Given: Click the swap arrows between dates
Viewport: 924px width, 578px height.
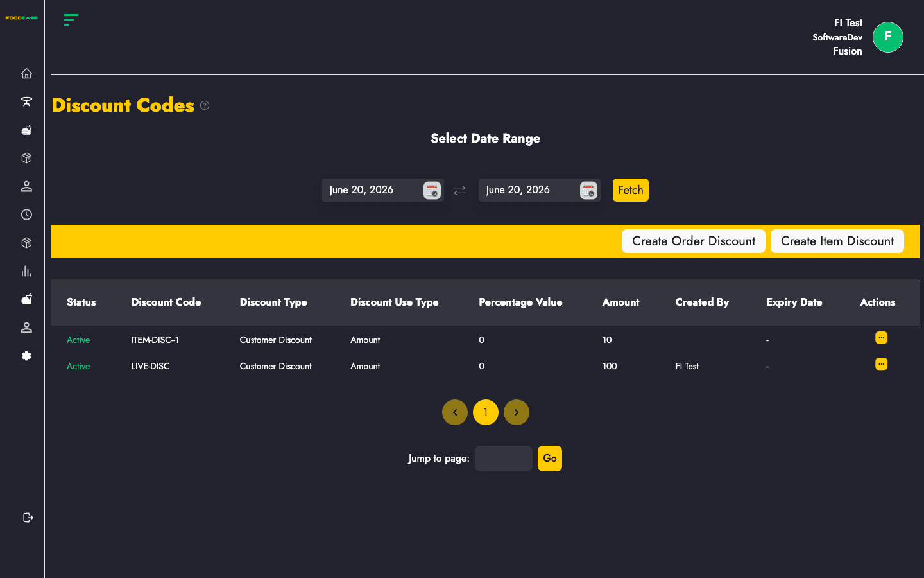Looking at the screenshot, I should click(459, 190).
